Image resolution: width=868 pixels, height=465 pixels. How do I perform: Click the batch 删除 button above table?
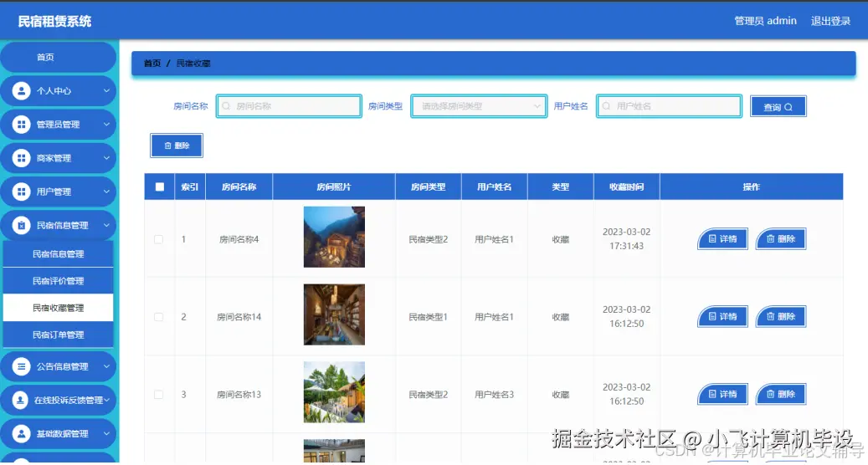coord(177,146)
